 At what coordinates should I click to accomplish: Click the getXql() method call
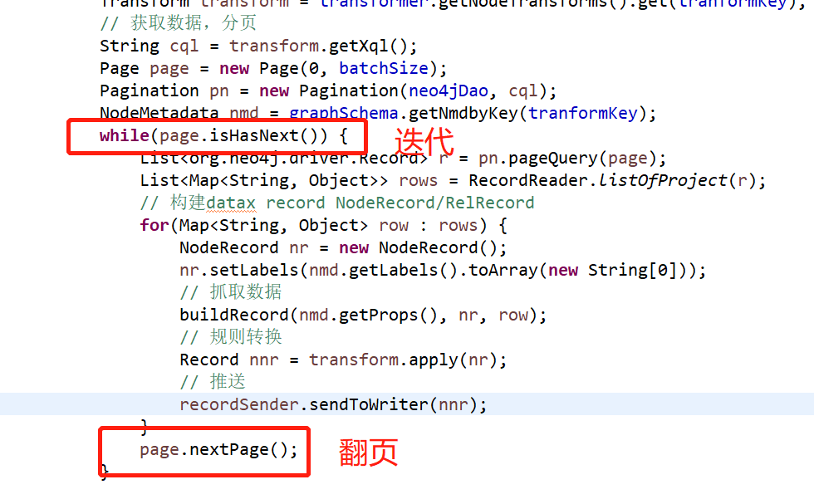pos(368,46)
